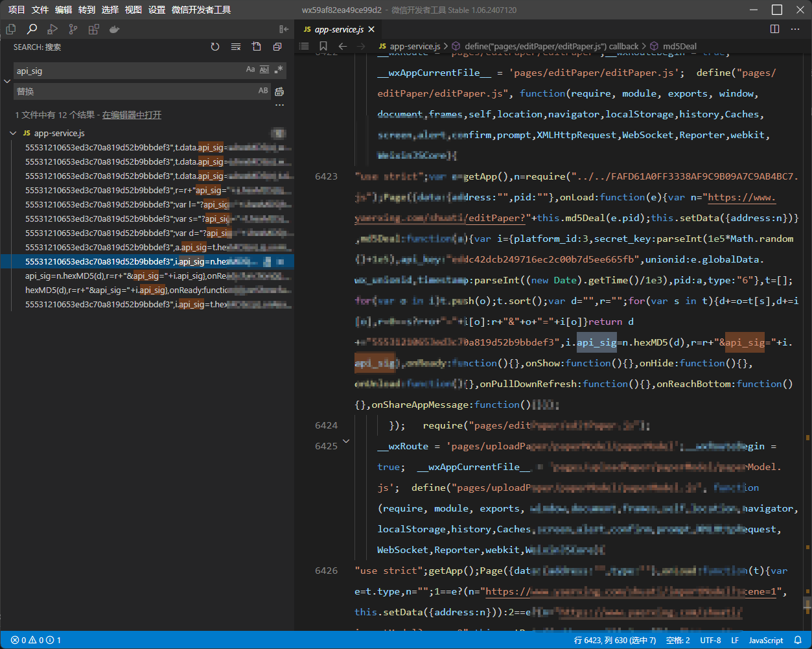The width and height of the screenshot is (812, 649).
Task: Collapse the sidebar with the arrow icon
Action: coord(283,29)
